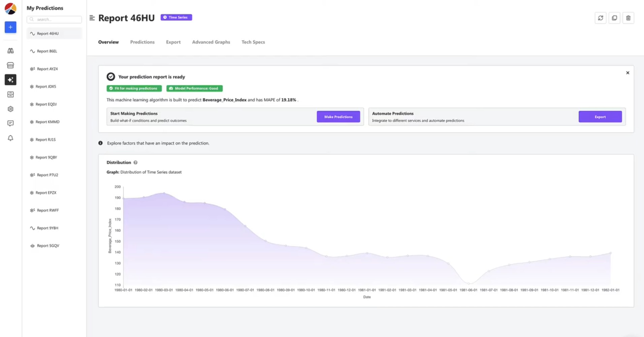The image size is (644, 337).
Task: Click the blue plus button in sidebar
Action: (x=10, y=27)
